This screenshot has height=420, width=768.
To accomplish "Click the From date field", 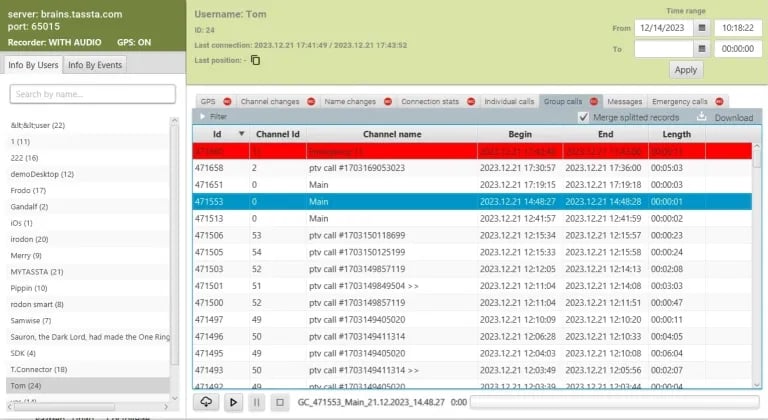I will coord(664,28).
